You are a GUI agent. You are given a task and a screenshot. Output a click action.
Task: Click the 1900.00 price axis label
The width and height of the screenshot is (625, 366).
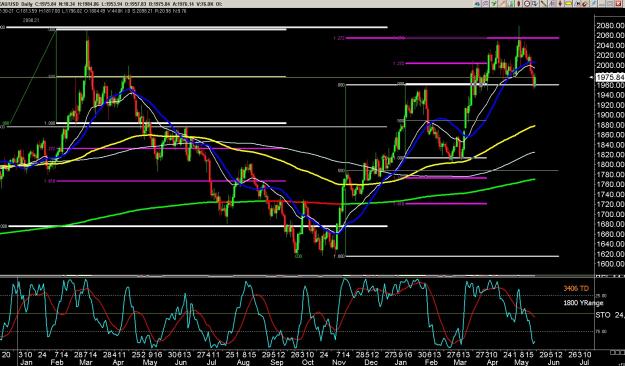tap(610, 115)
